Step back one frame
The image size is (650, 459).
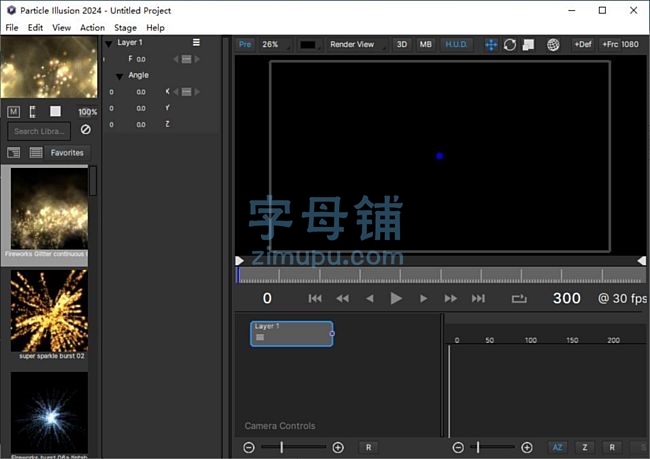pyautogui.click(x=370, y=299)
